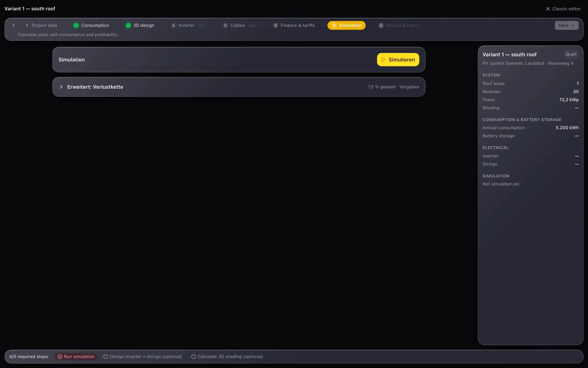Click the green checkmark beside 3D design
588x368 pixels.
(x=128, y=25)
